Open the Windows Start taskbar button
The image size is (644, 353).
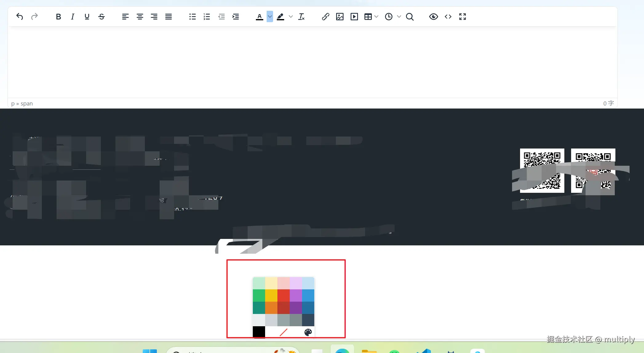[150, 351]
